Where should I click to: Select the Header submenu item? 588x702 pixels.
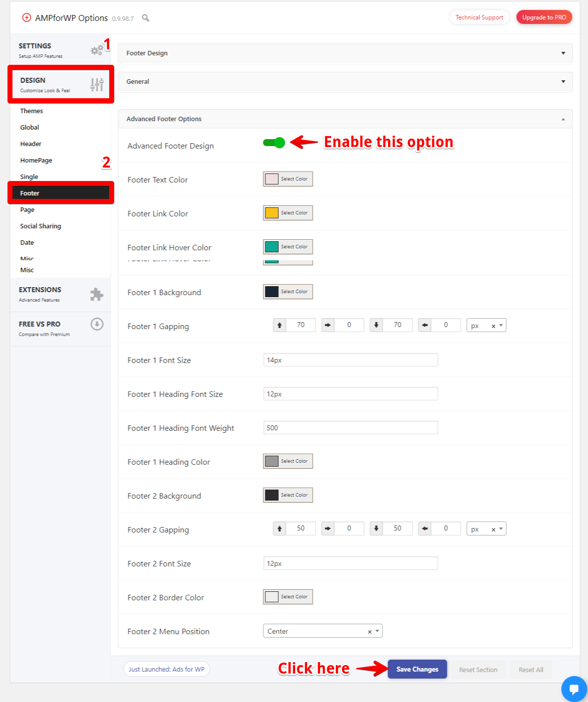click(30, 144)
